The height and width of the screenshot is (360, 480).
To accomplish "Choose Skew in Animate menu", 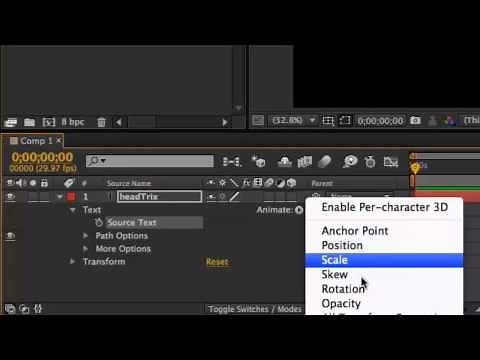I will [x=384, y=275].
